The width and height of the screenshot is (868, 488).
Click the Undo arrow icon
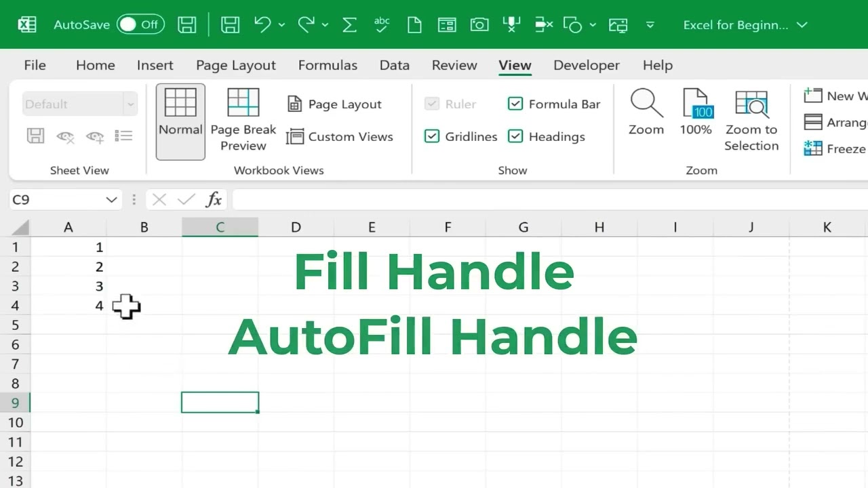coord(263,24)
